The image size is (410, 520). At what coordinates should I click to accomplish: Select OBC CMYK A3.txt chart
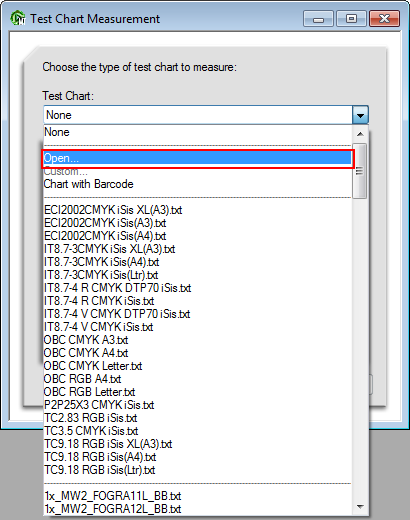tap(198, 340)
